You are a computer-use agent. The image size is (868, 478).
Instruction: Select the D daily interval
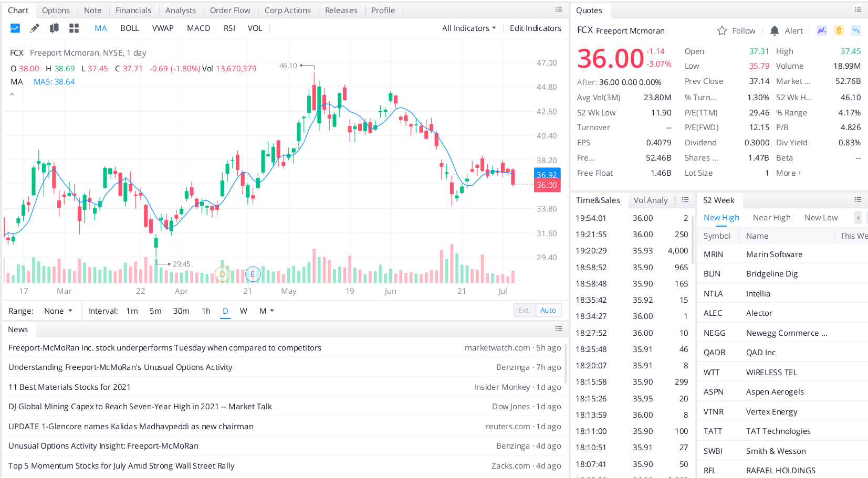(x=225, y=311)
